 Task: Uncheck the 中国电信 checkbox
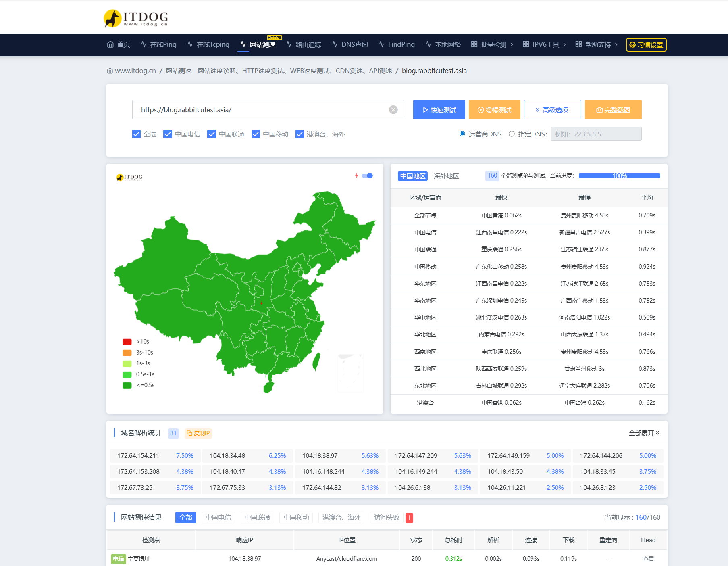[x=168, y=134]
